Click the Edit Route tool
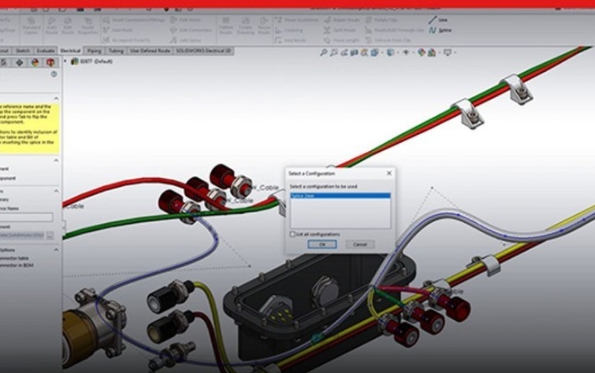 (68, 26)
